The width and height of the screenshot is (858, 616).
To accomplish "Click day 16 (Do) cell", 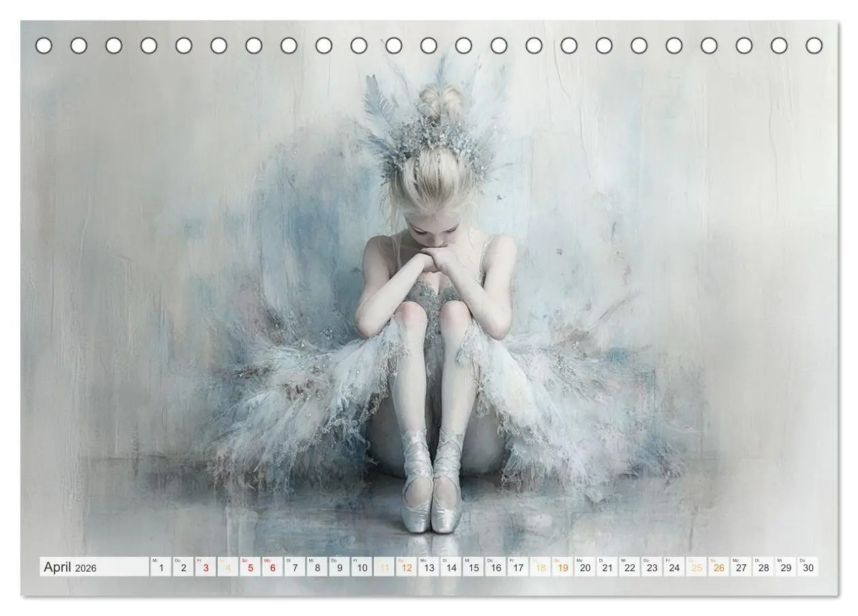I will (x=496, y=567).
